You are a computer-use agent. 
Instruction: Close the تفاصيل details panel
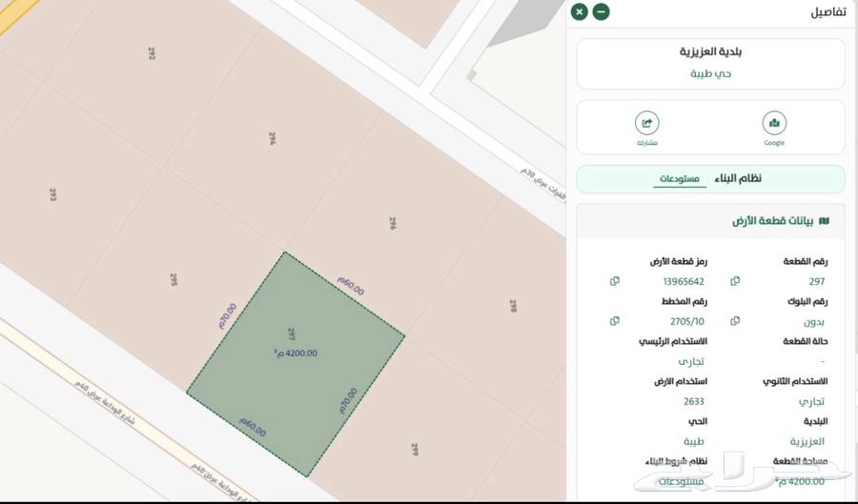[579, 11]
